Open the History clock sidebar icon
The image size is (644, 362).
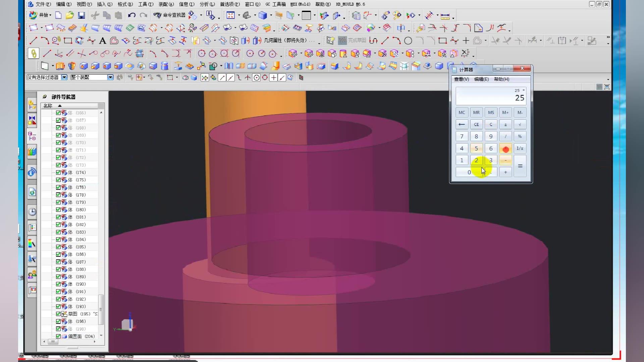tap(32, 212)
